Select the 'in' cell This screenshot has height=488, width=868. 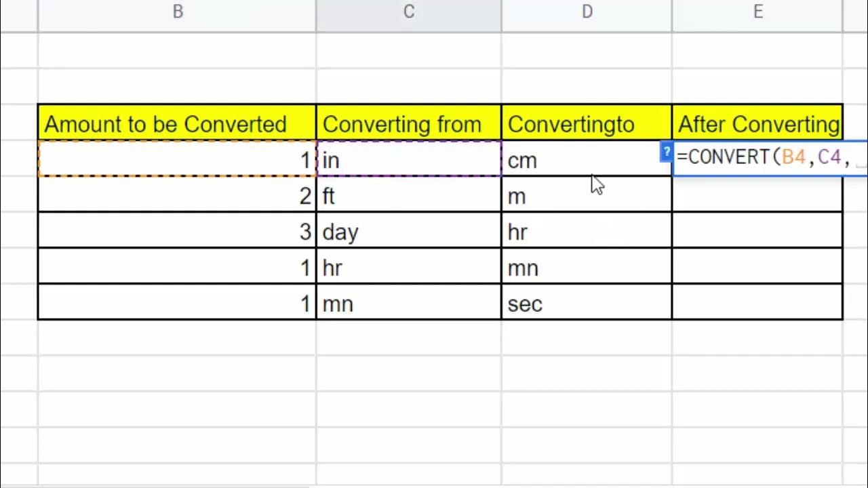tap(409, 160)
